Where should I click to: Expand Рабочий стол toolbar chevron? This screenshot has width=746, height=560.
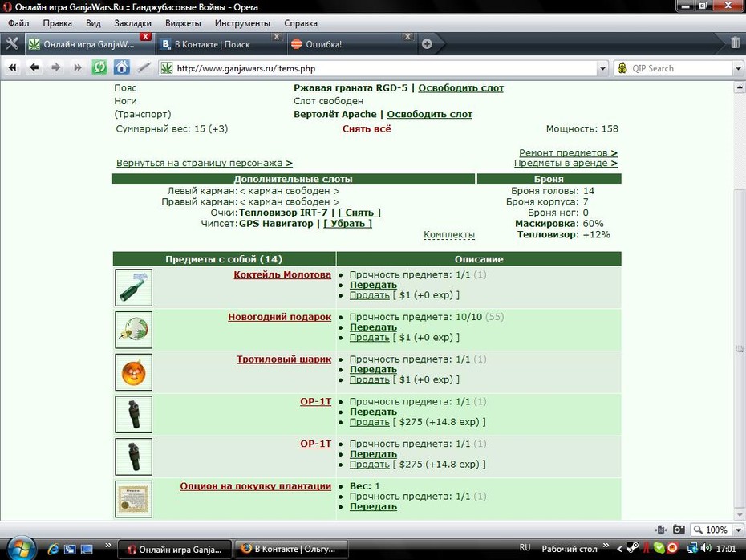[x=606, y=546]
